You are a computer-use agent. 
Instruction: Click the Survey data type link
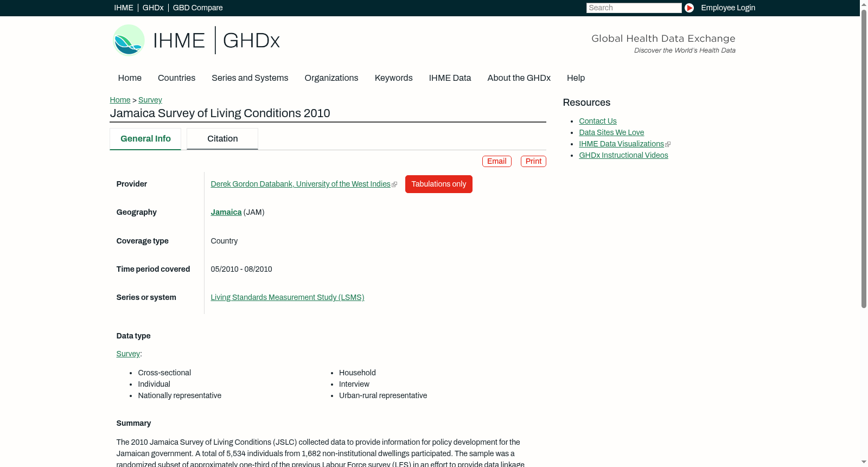click(x=128, y=354)
